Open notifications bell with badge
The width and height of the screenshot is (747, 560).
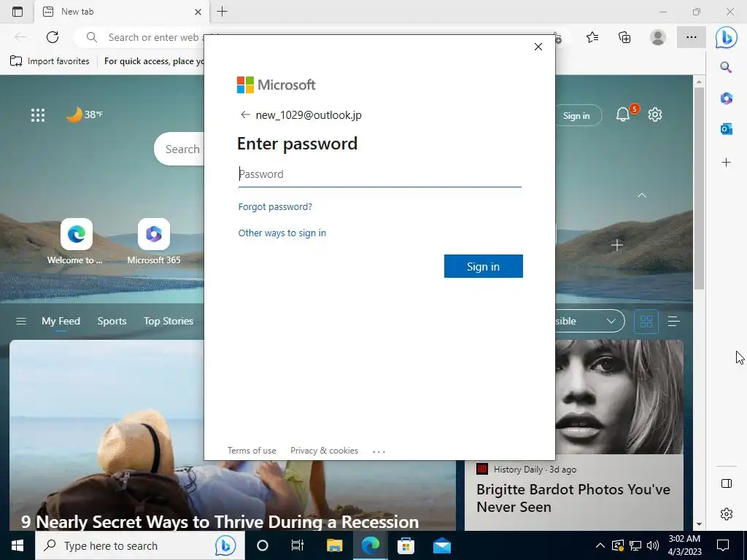click(x=623, y=114)
